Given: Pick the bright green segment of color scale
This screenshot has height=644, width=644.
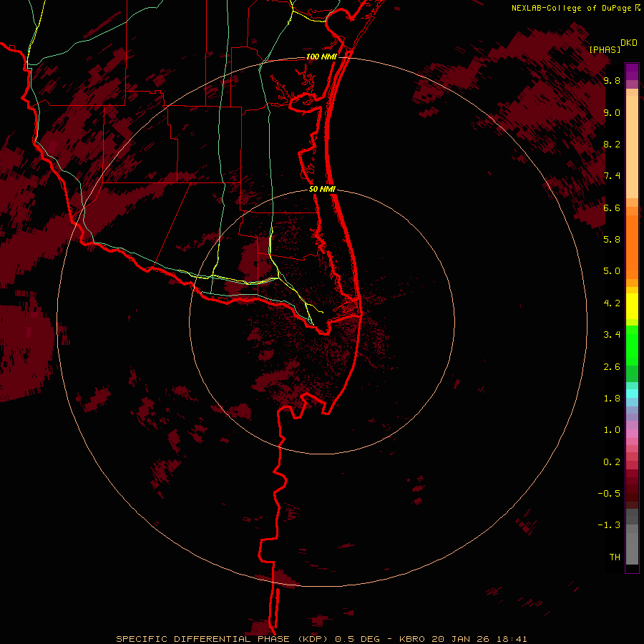Looking at the screenshot, I should coord(632,346).
